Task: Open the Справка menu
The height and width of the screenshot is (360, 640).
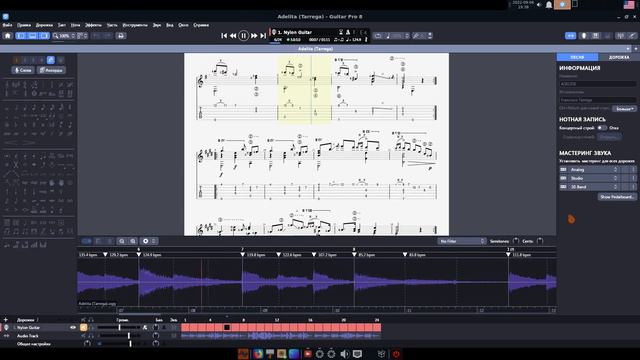Action: pyautogui.click(x=201, y=25)
